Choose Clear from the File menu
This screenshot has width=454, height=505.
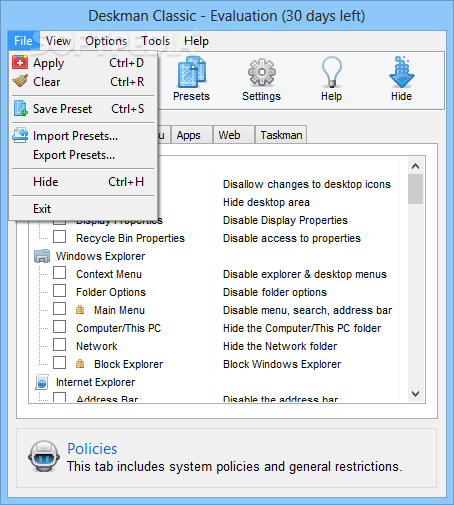(83, 81)
